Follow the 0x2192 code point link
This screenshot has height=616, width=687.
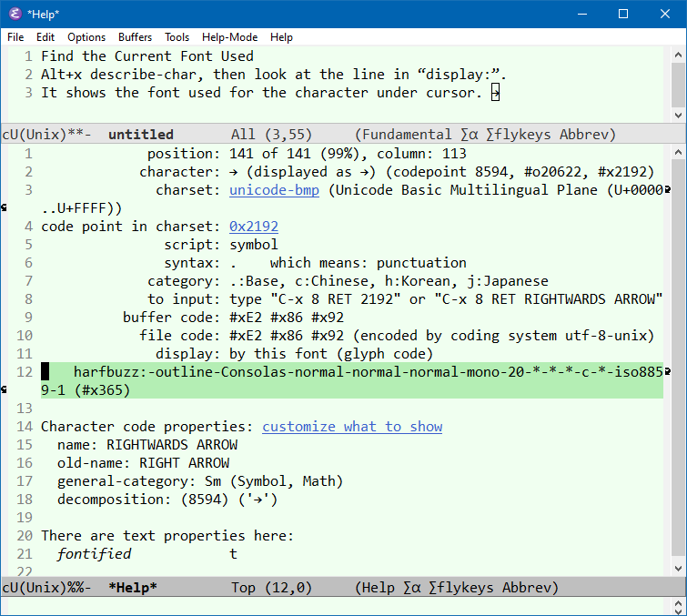click(254, 226)
